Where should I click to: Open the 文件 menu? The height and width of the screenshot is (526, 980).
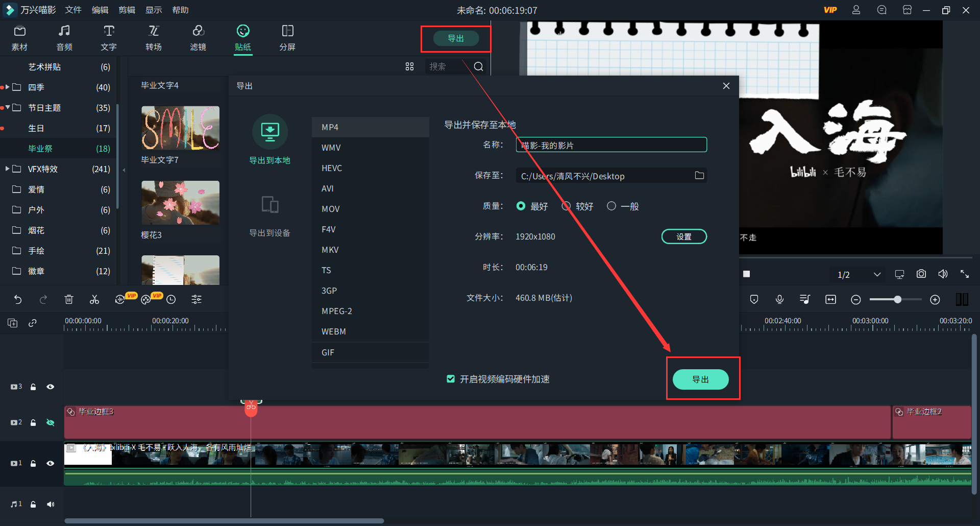pyautogui.click(x=73, y=10)
